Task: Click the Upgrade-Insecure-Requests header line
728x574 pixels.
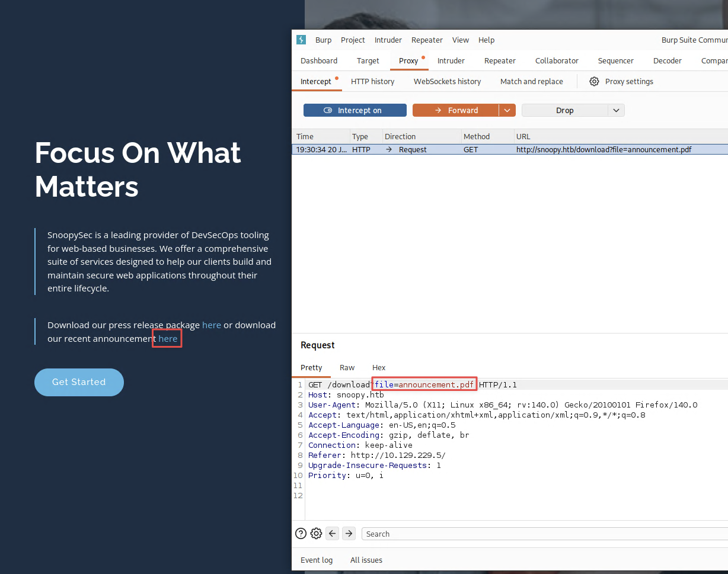Action: (x=375, y=465)
